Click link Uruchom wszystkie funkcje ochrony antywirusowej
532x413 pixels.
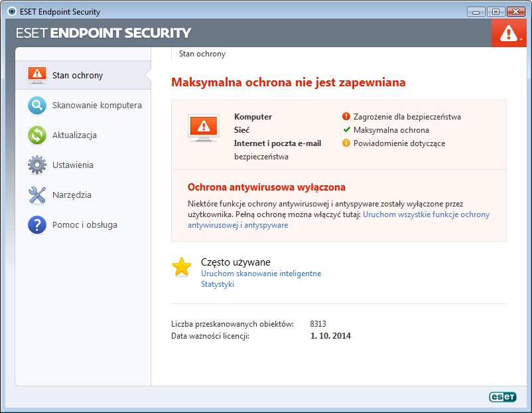426,214
